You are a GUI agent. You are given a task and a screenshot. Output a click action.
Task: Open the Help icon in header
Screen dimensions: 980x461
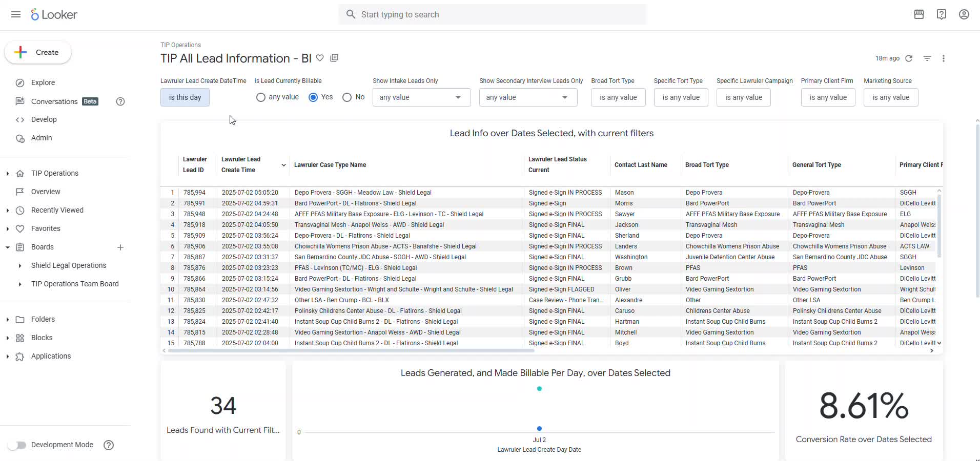(x=942, y=14)
